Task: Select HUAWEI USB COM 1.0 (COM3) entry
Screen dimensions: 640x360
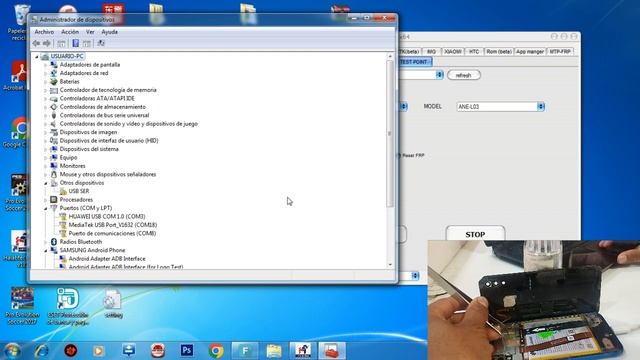Action: [107, 216]
